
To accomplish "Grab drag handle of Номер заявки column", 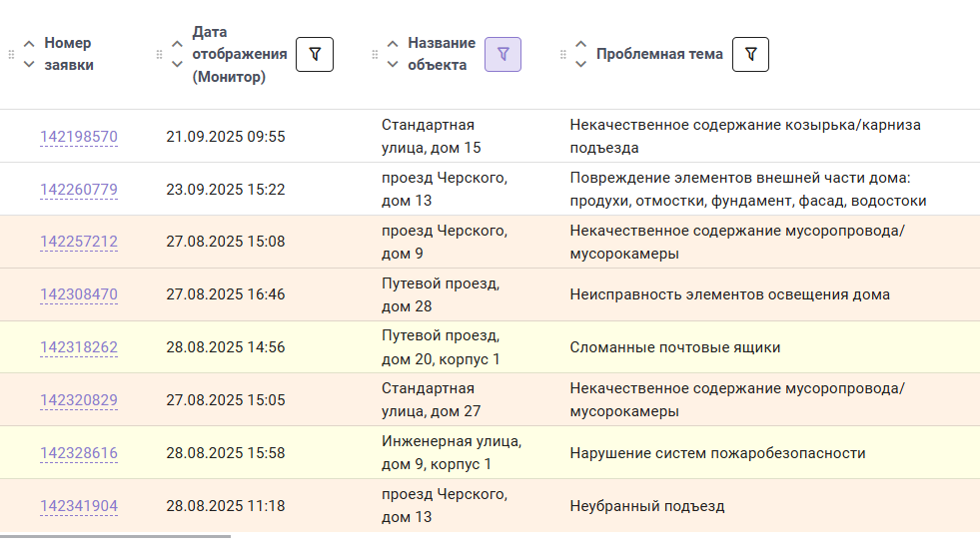I will [11, 54].
